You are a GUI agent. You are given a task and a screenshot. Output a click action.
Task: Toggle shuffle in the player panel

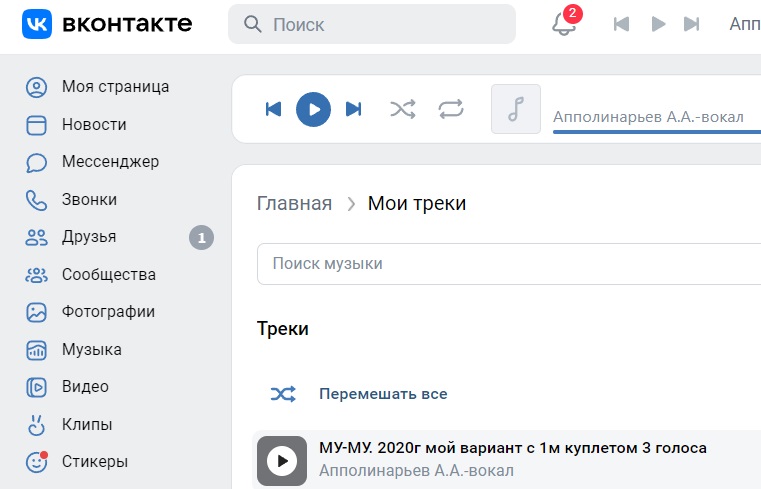coord(403,109)
